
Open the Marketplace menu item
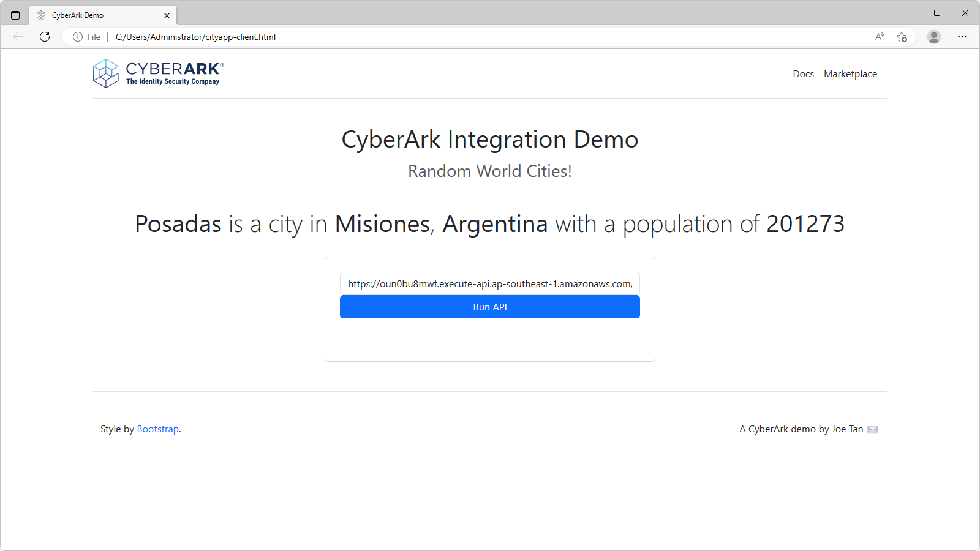pyautogui.click(x=850, y=73)
